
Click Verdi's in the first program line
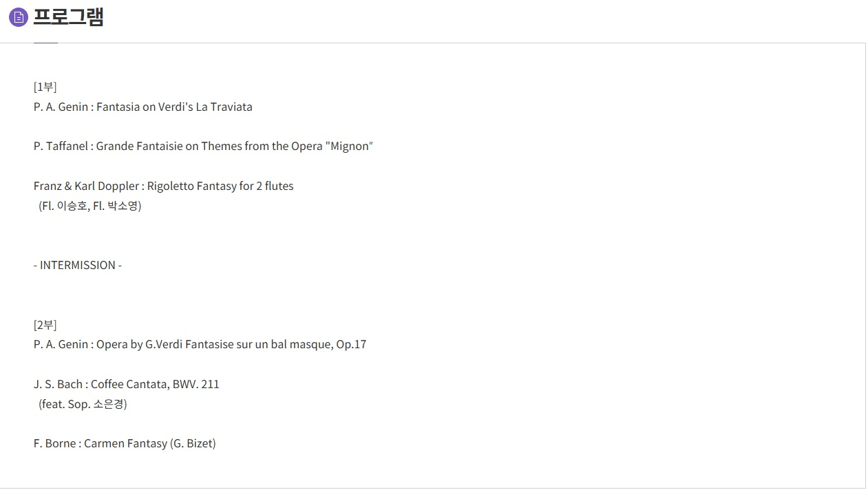coord(176,107)
